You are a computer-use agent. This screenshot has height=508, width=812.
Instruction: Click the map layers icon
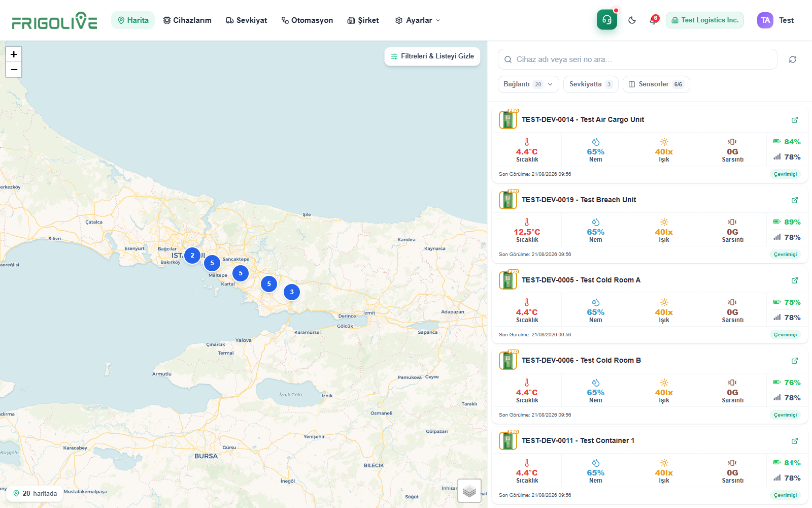[469, 491]
